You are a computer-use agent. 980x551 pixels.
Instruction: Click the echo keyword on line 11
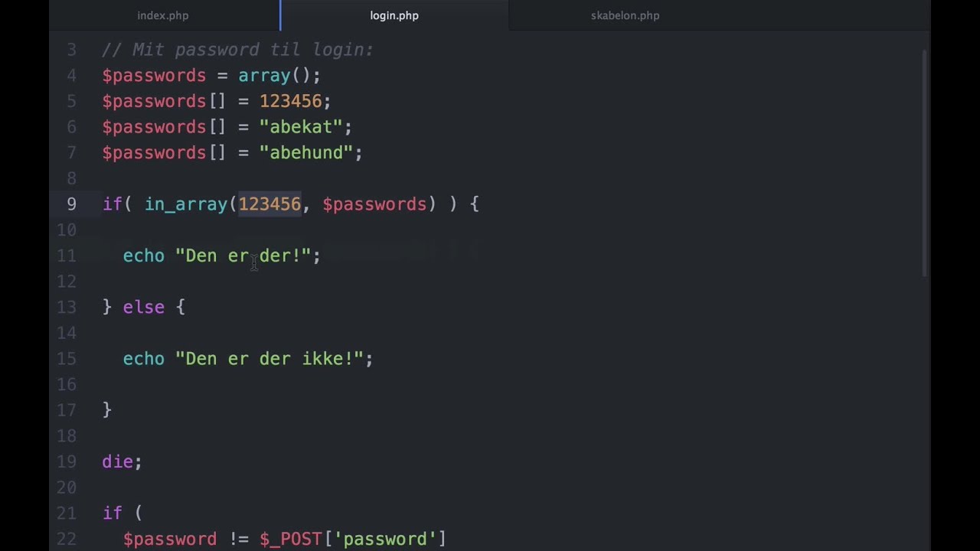143,255
